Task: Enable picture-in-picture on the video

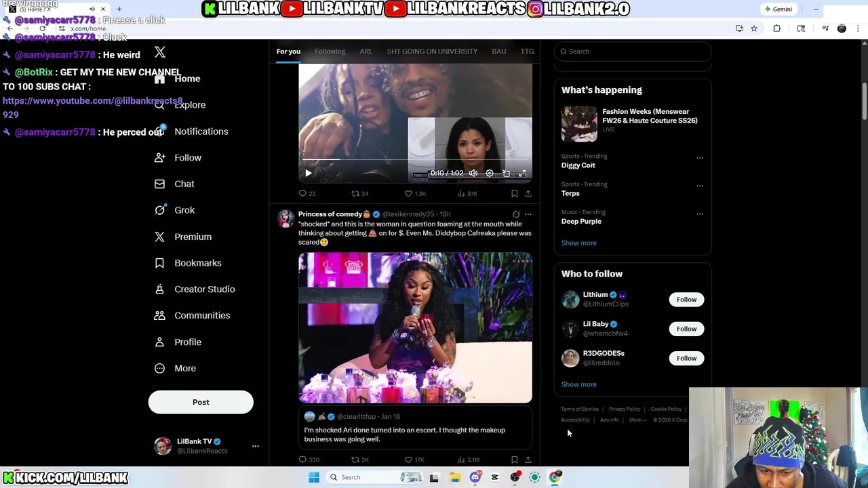Action: pos(506,173)
